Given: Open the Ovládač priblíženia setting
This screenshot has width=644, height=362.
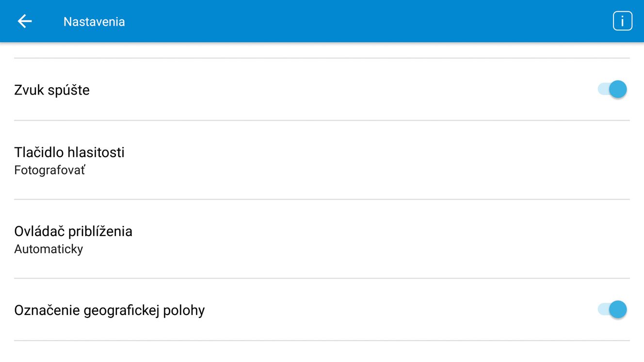Looking at the screenshot, I should pos(322,239).
